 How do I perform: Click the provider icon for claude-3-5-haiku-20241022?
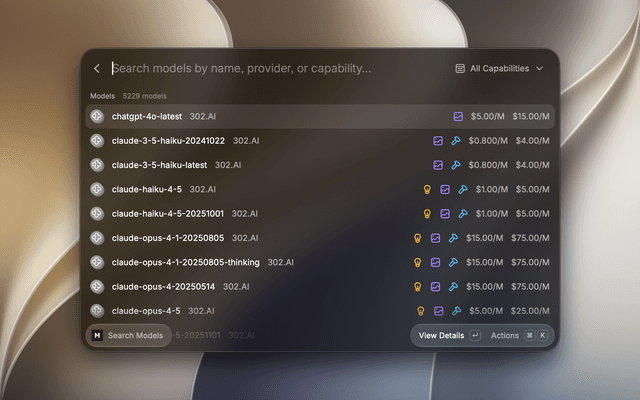click(97, 141)
